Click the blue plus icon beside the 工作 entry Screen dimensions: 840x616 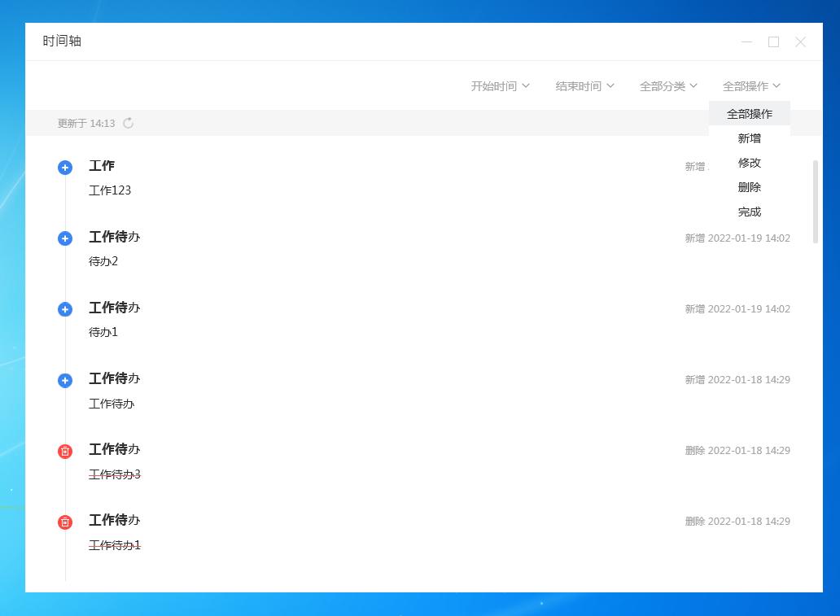[65, 168]
